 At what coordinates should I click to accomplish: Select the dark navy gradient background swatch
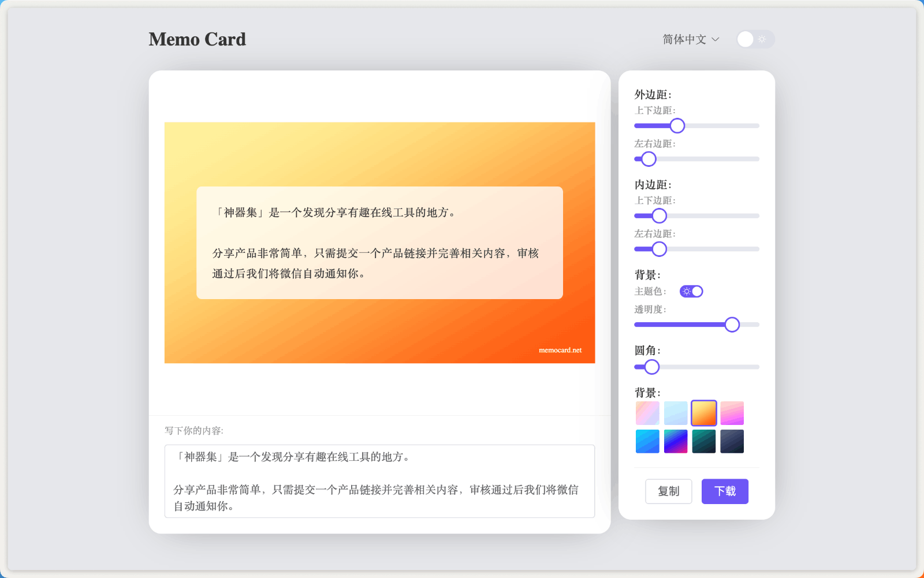[732, 441]
